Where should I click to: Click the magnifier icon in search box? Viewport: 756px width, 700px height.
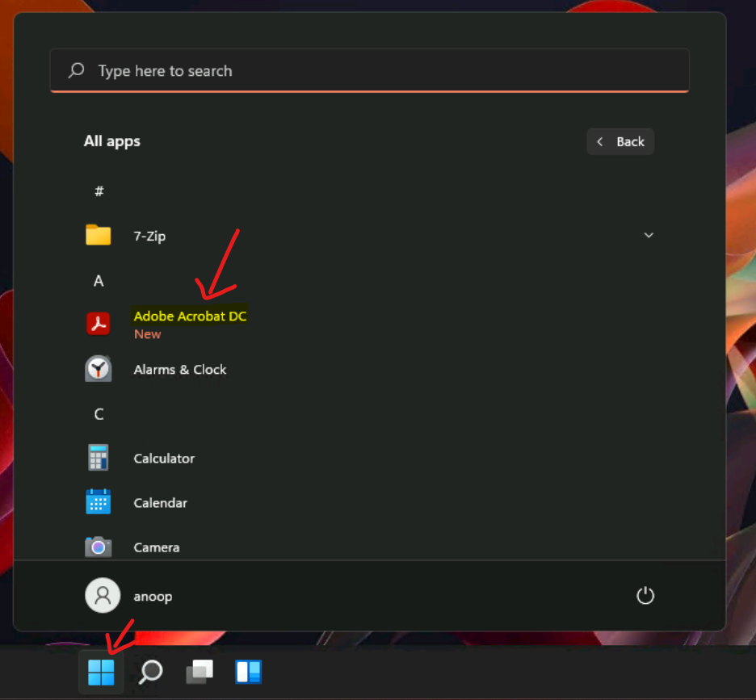pos(76,70)
